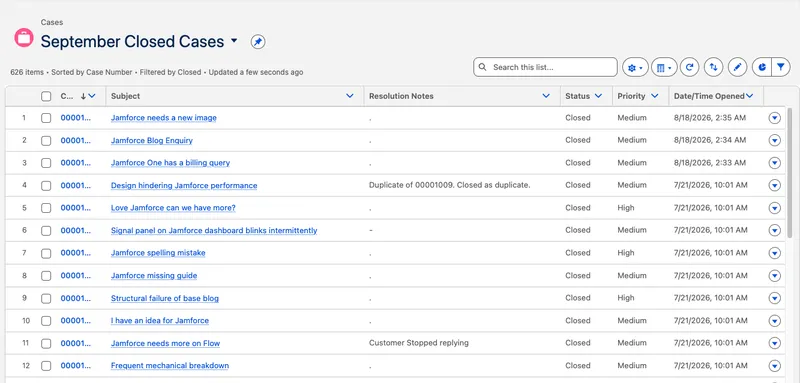800x383 pixels.
Task: Click the Duplicate of 00001009 resolution note
Action: [449, 186]
